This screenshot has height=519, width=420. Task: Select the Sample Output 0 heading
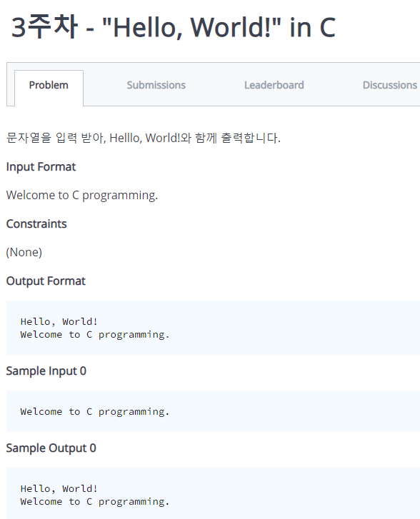(51, 448)
